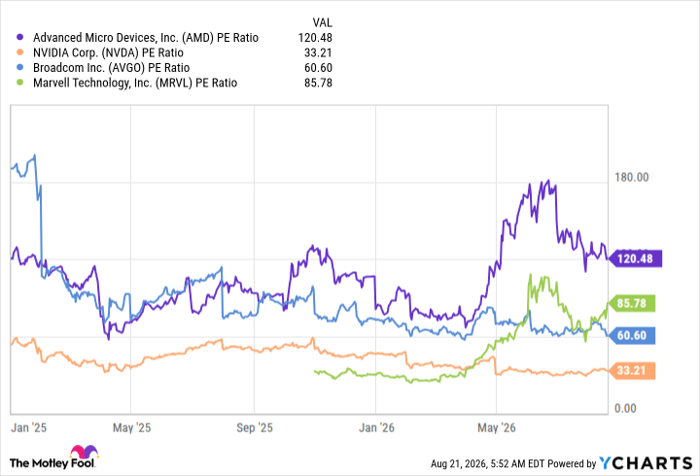
Task: Click the green Marvell legend dot
Action: click(x=20, y=83)
